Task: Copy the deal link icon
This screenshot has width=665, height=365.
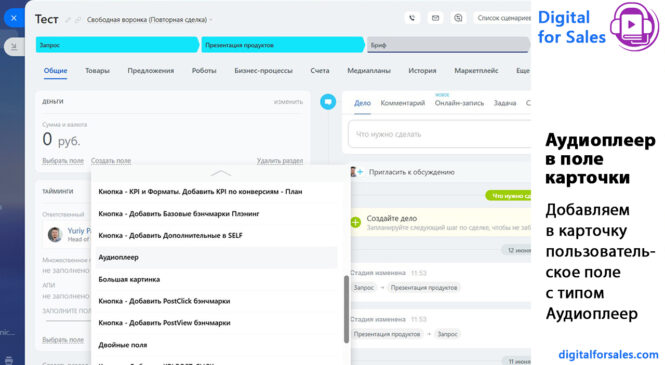Action: coord(78,20)
